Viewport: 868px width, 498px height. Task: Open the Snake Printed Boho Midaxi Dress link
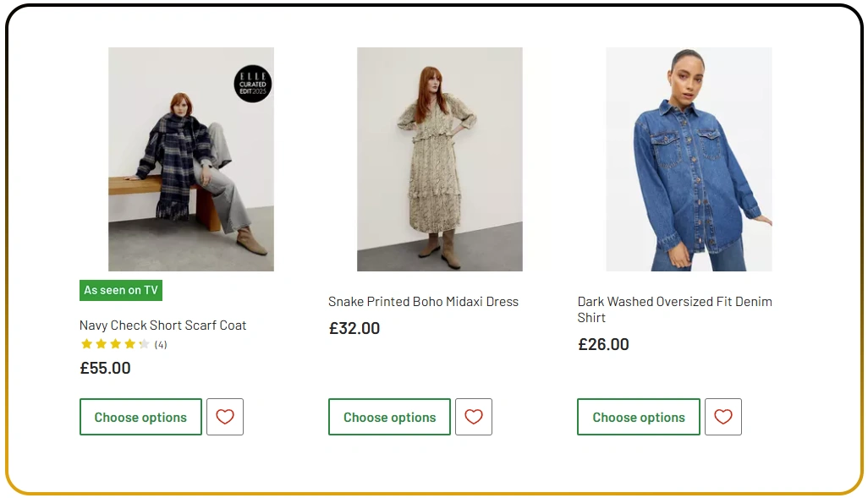pos(423,301)
